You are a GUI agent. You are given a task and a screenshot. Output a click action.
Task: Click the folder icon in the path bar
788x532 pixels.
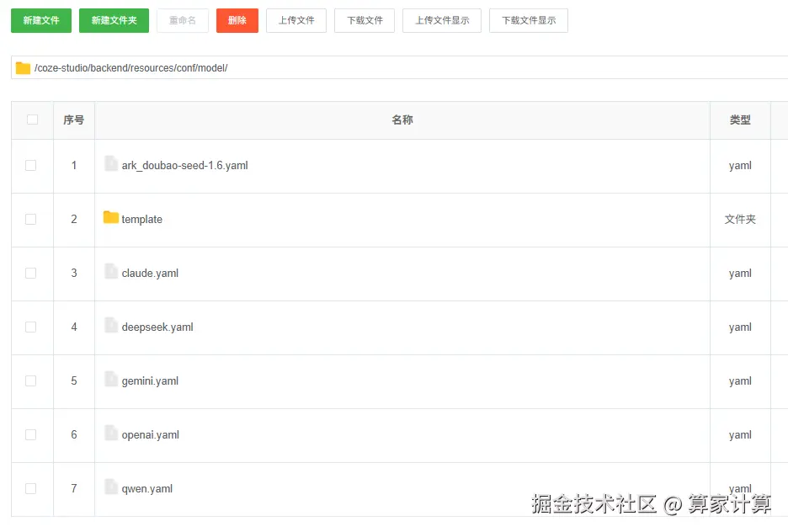pyautogui.click(x=22, y=66)
